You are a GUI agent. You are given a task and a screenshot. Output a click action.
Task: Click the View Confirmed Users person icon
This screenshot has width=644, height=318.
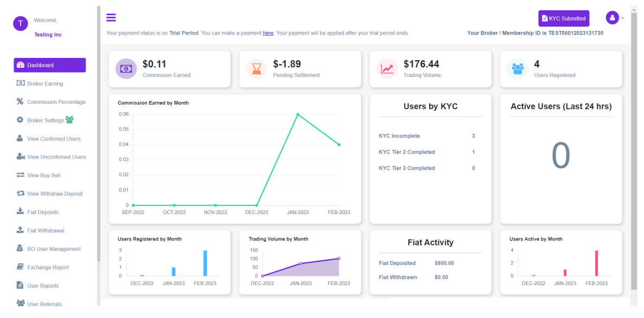click(x=20, y=138)
